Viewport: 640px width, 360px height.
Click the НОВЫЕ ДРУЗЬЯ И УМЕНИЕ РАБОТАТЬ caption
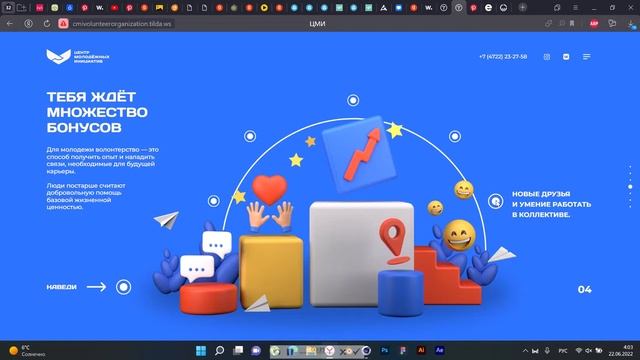click(551, 204)
